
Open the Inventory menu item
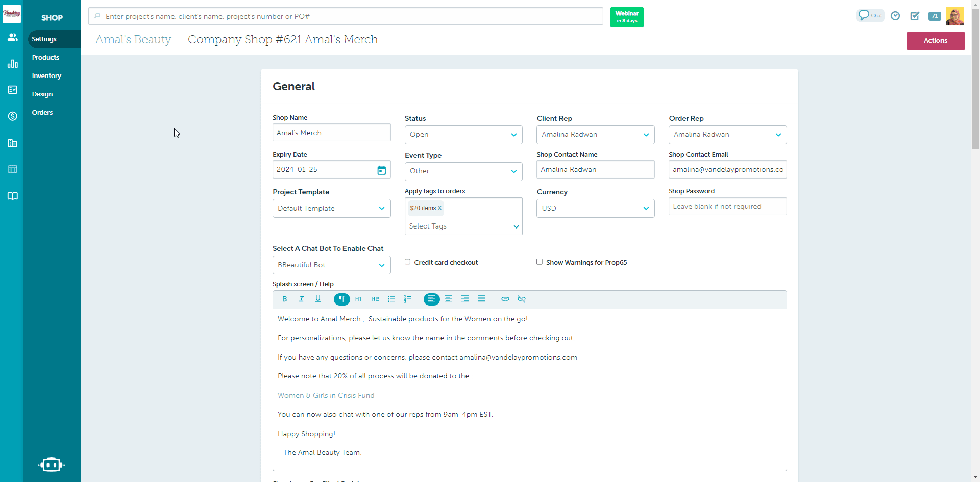coord(46,76)
